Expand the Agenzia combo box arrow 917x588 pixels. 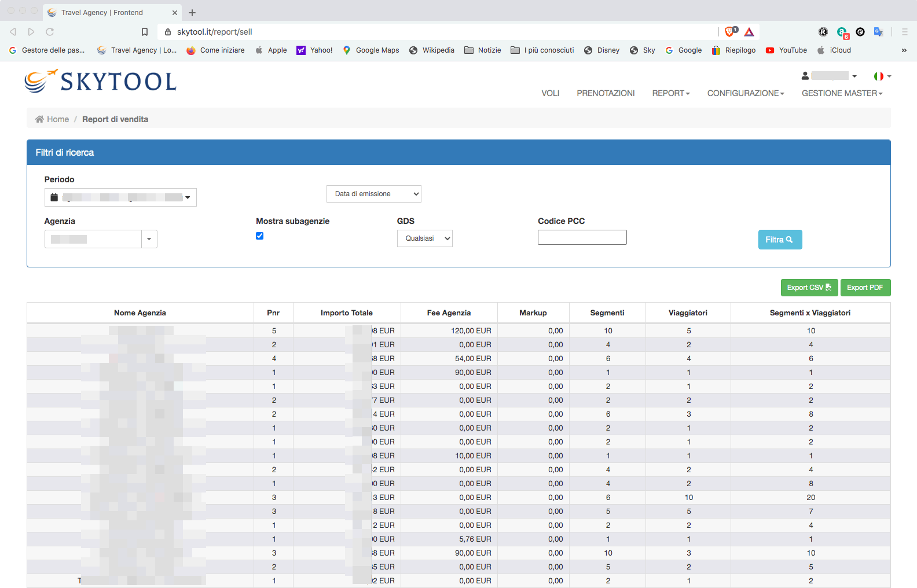coord(149,239)
